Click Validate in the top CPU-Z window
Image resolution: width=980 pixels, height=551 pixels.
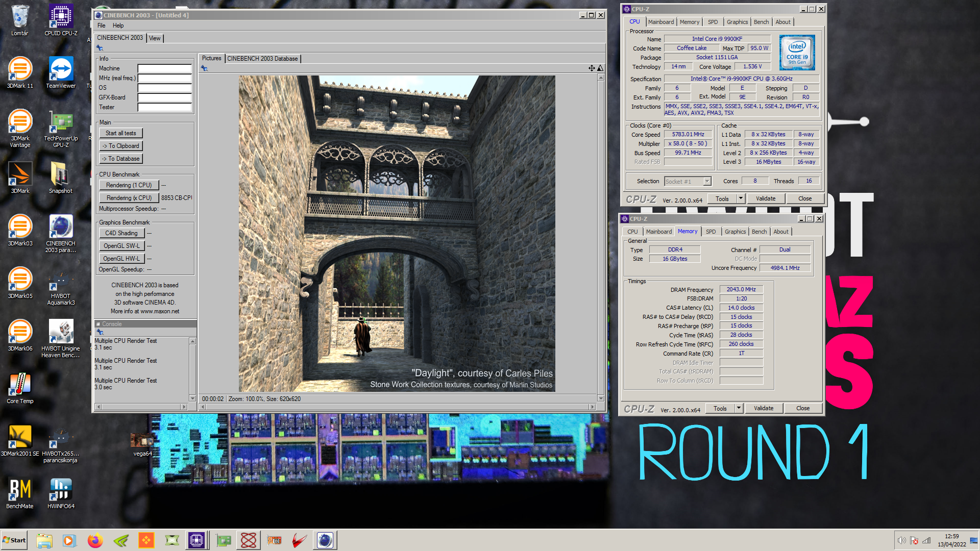[766, 198]
